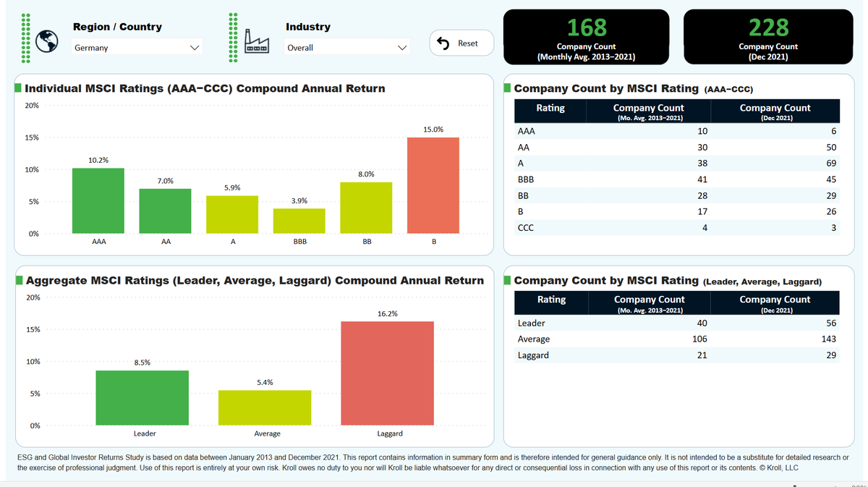Open the Region / Country dropdown showing Germany
The height and width of the screenshot is (487, 868).
137,48
